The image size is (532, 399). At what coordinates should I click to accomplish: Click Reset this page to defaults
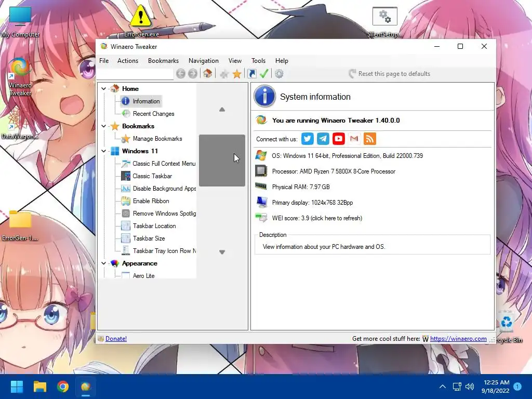click(390, 74)
